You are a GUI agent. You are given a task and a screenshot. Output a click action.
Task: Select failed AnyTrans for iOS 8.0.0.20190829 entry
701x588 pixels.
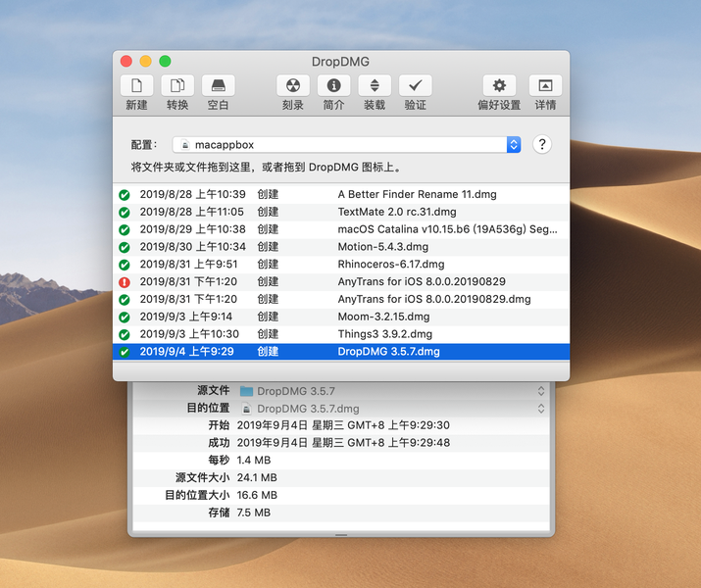(341, 281)
